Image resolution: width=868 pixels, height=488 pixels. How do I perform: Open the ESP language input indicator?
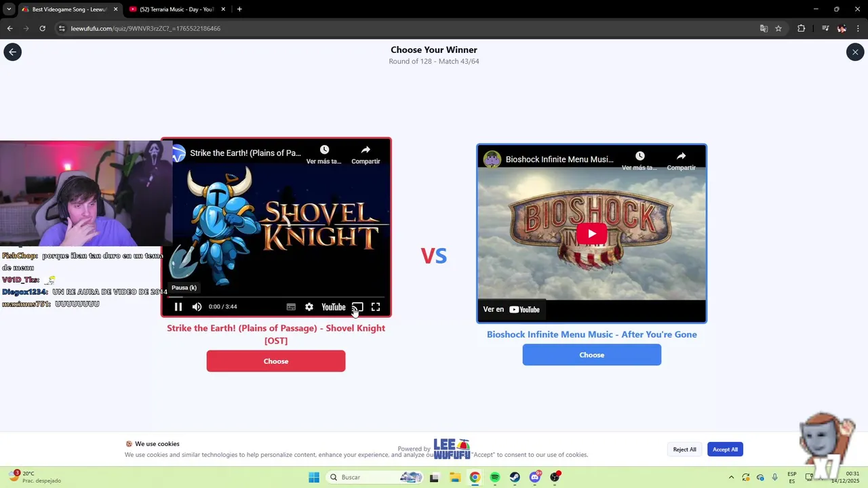pyautogui.click(x=792, y=477)
